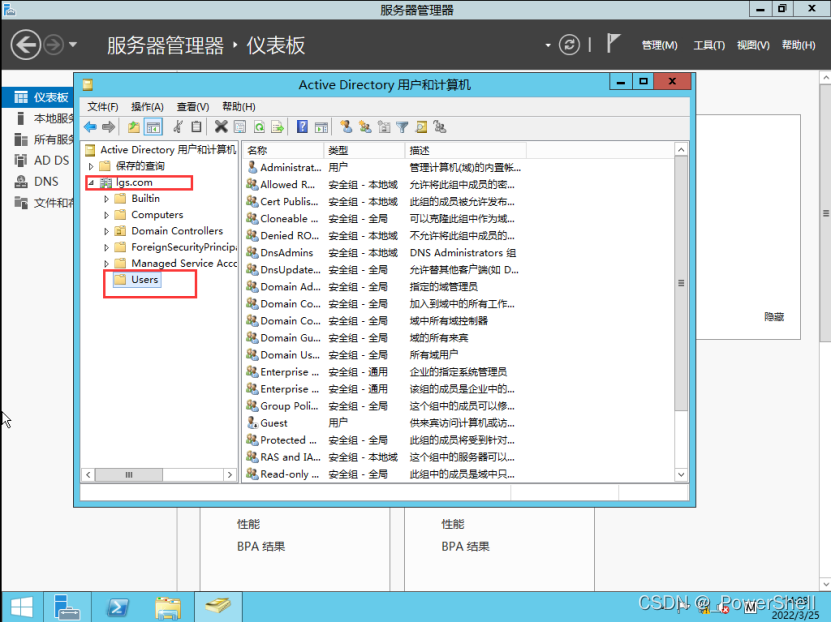Expand the Managed Service Accounts node
This screenshot has width=831, height=622.
107,263
